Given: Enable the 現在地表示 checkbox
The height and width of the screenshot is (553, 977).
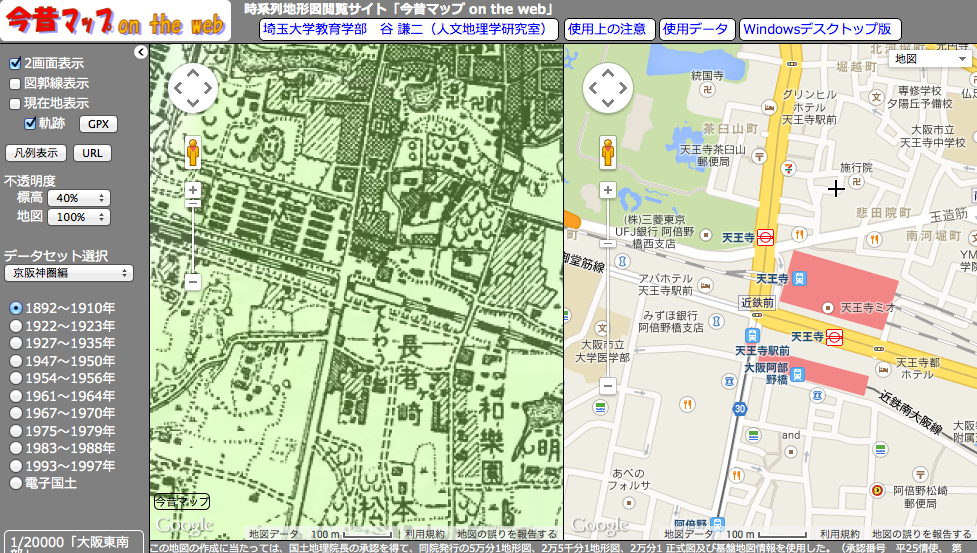Looking at the screenshot, I should (16, 103).
